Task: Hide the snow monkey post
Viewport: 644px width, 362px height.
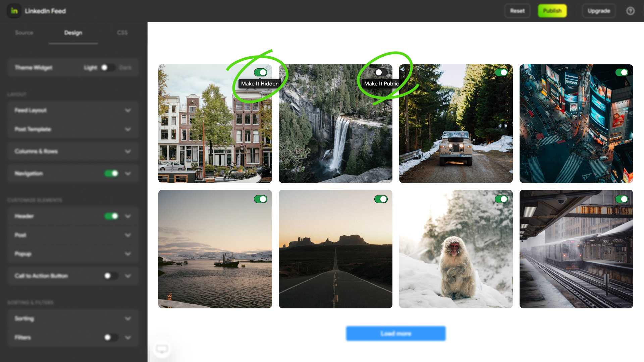Action: (501, 199)
